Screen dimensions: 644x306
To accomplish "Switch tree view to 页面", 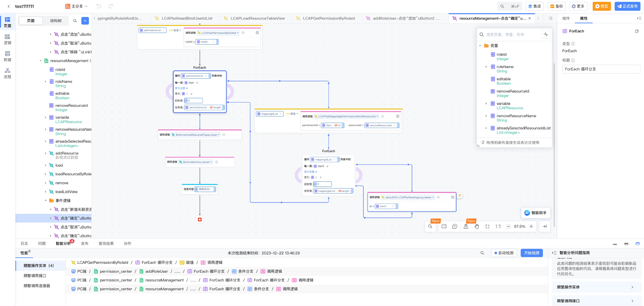I will 31,21.
